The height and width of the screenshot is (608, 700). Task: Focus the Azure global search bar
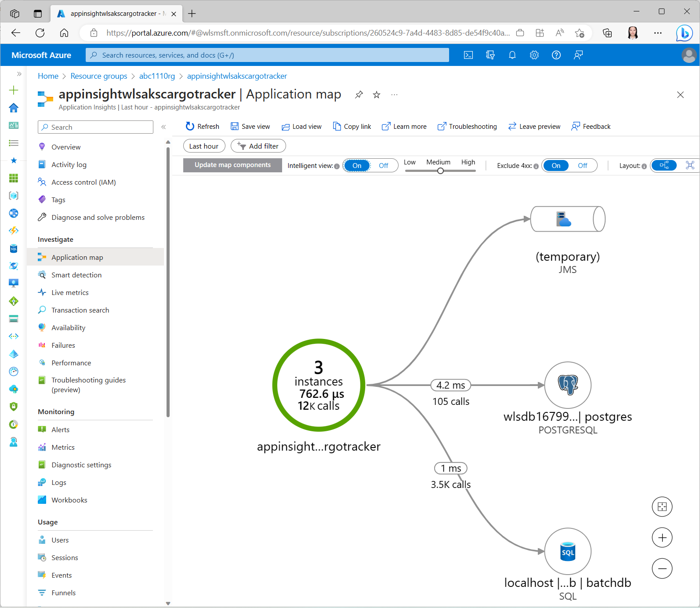click(267, 55)
